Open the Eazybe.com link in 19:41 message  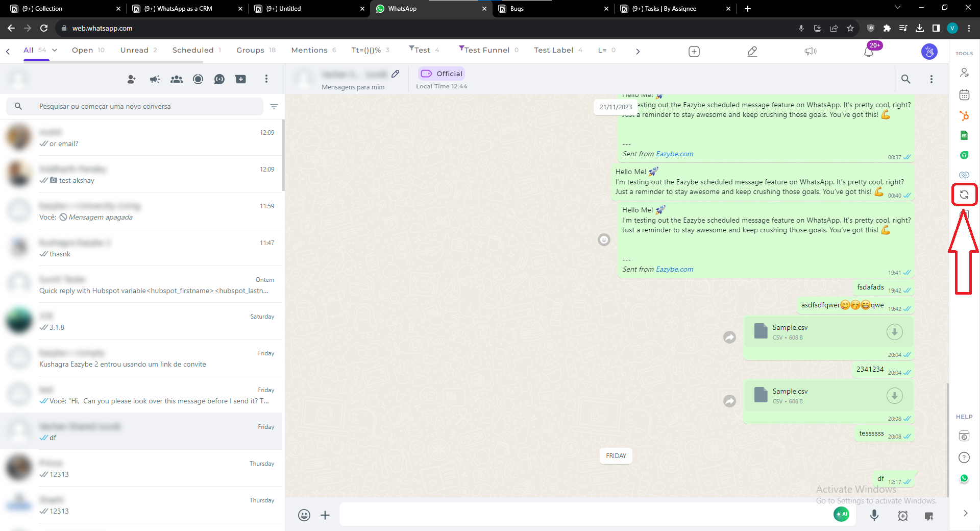pyautogui.click(x=674, y=269)
